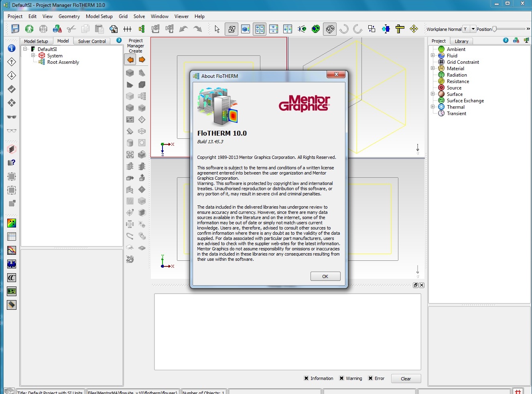This screenshot has width=532, height=394.
Task: Open the Geometry menu
Action: [x=69, y=16]
